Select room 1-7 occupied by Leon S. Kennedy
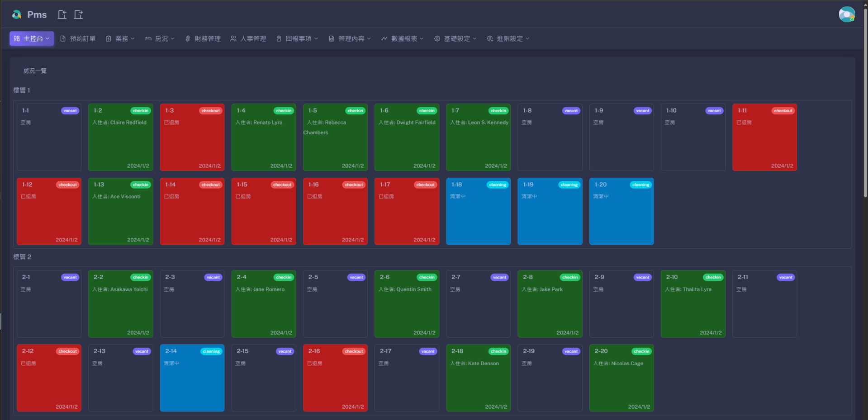Screen dimensions: 868x420 (478, 137)
